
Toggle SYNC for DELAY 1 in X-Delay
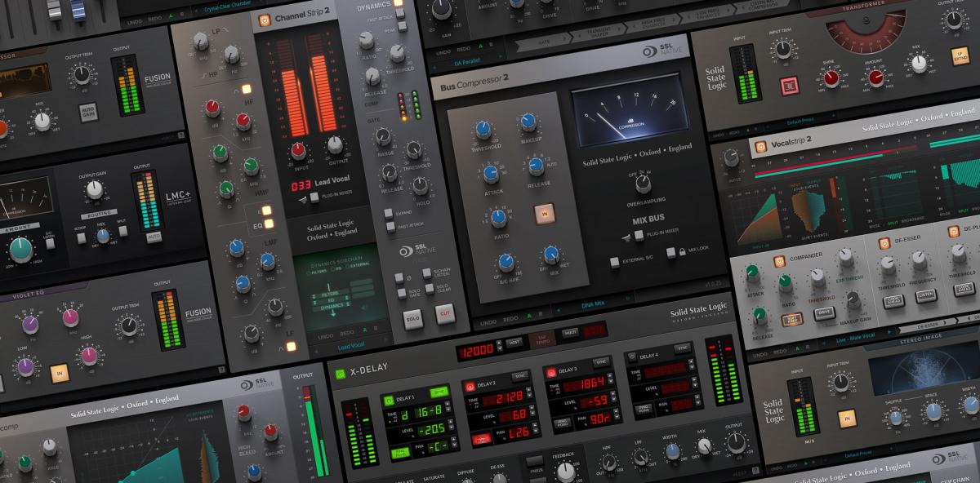click(x=439, y=390)
